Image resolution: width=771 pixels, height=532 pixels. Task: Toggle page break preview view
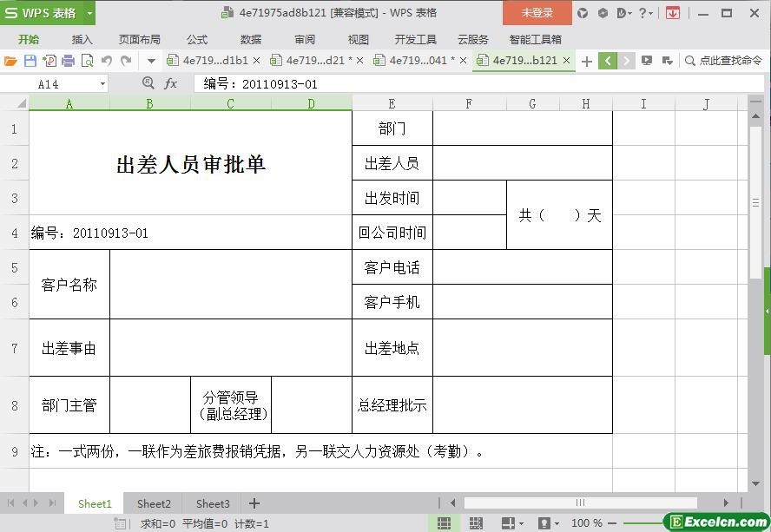click(475, 523)
